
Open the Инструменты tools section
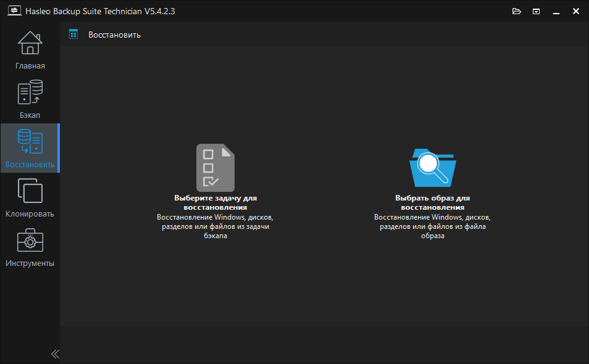click(30, 247)
